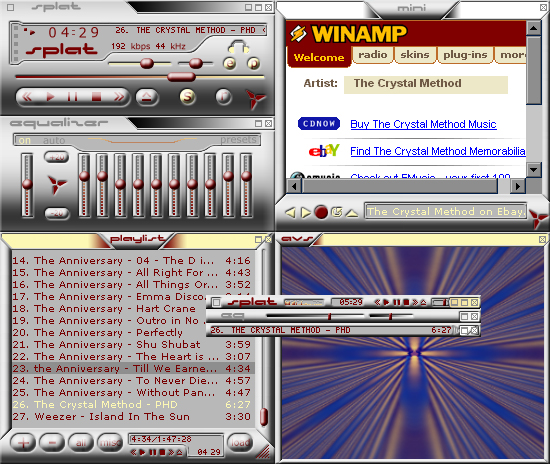Click the play button in main player
Image resolution: width=550 pixels, height=464 pixels.
51,96
